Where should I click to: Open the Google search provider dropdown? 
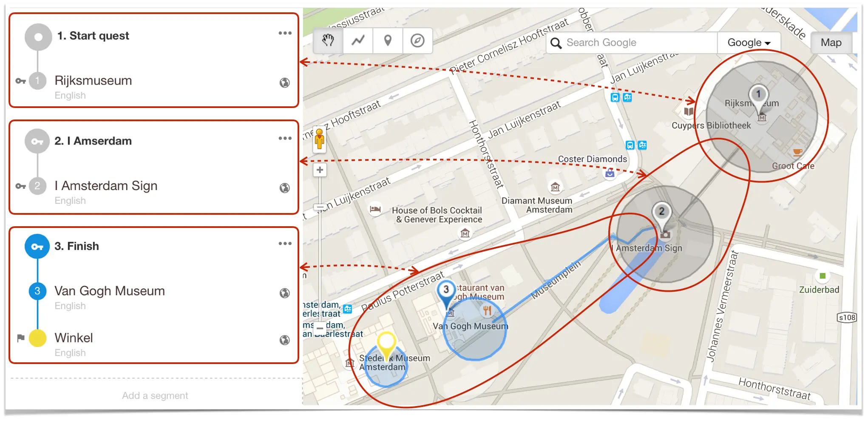point(749,43)
